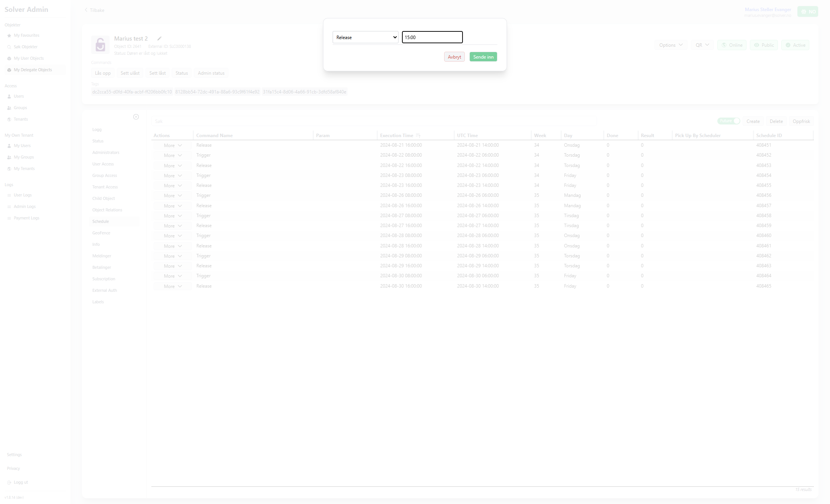Screen dimensions: 830x504
Task: Submit with the Sende inn button
Action: click(x=483, y=57)
